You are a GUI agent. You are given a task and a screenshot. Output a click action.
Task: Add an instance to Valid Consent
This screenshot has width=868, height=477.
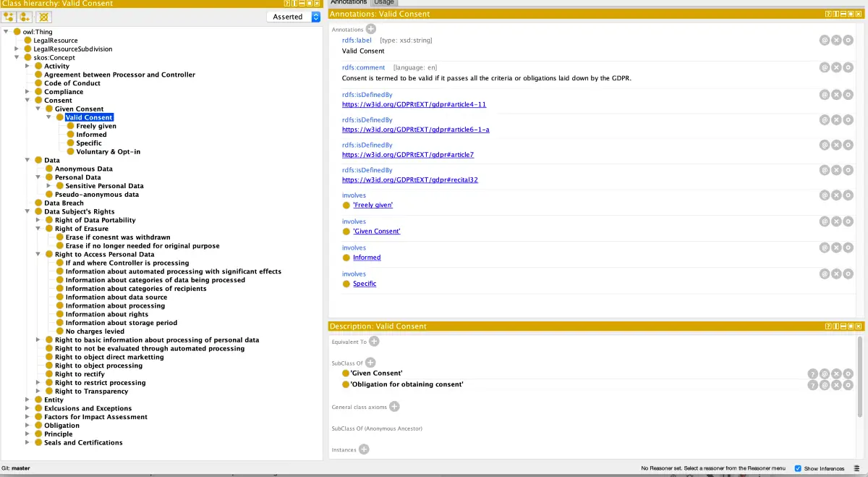[364, 449]
